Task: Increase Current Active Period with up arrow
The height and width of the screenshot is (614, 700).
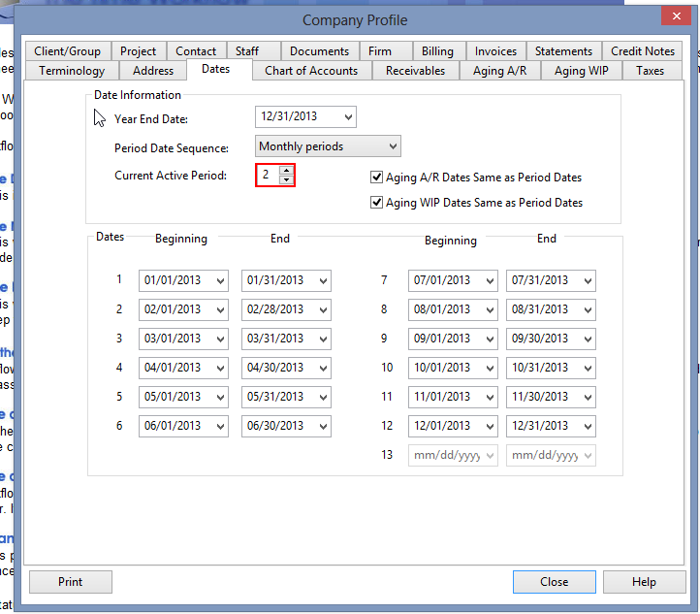Action: pyautogui.click(x=285, y=171)
